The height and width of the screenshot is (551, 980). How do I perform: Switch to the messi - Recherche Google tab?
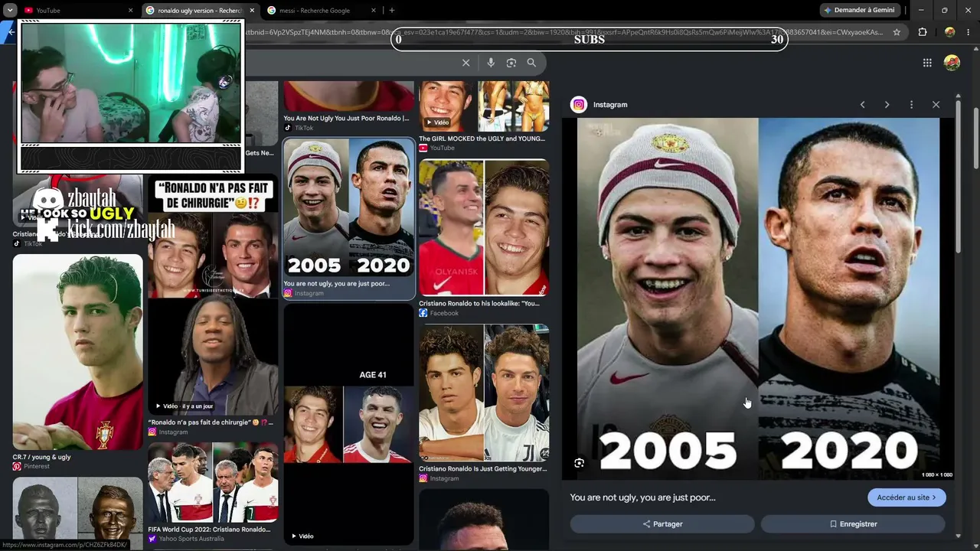click(322, 11)
